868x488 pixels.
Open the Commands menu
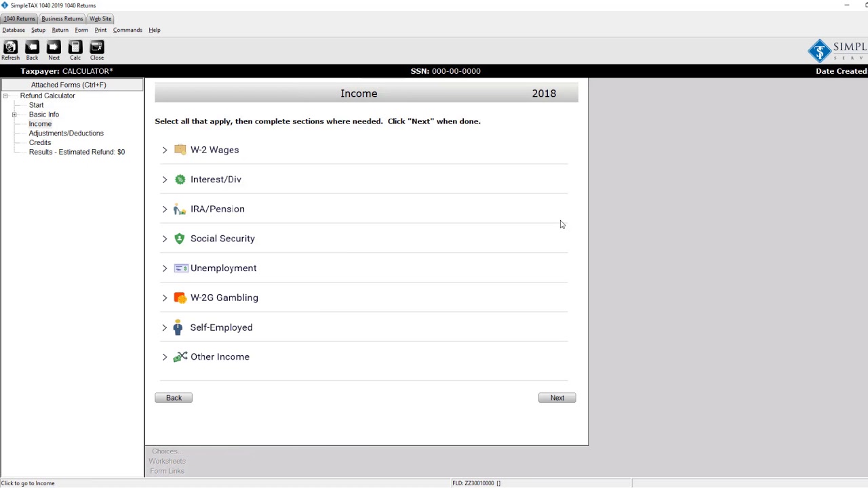click(127, 30)
